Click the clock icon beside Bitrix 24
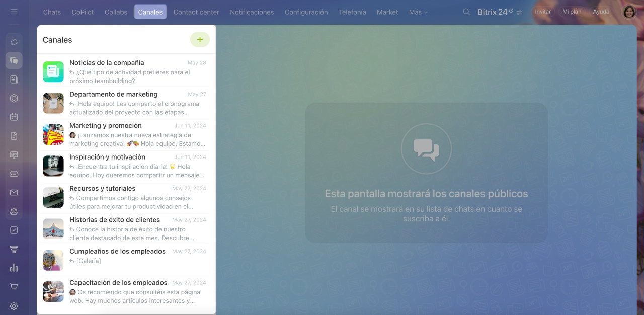Viewport: 644px width, 315px height. tap(511, 11)
